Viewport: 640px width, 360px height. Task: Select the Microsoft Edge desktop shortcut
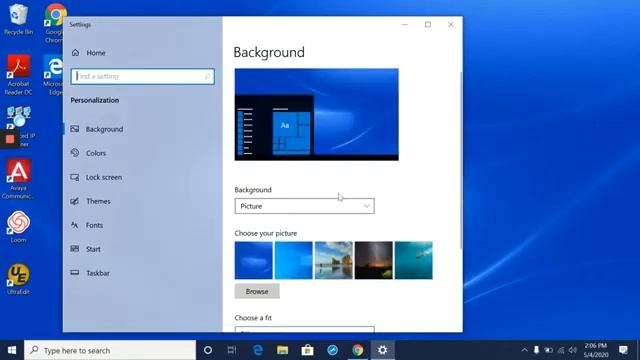point(53,76)
